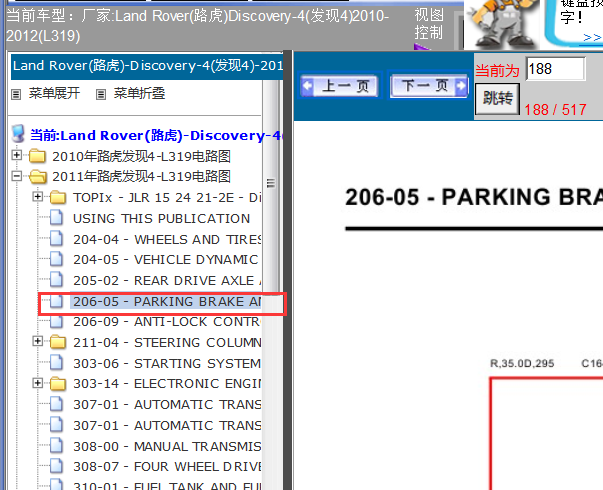The image size is (603, 490).
Task: Expand the 2010年路虎发现4-L319电路图 folder
Action: pos(17,155)
